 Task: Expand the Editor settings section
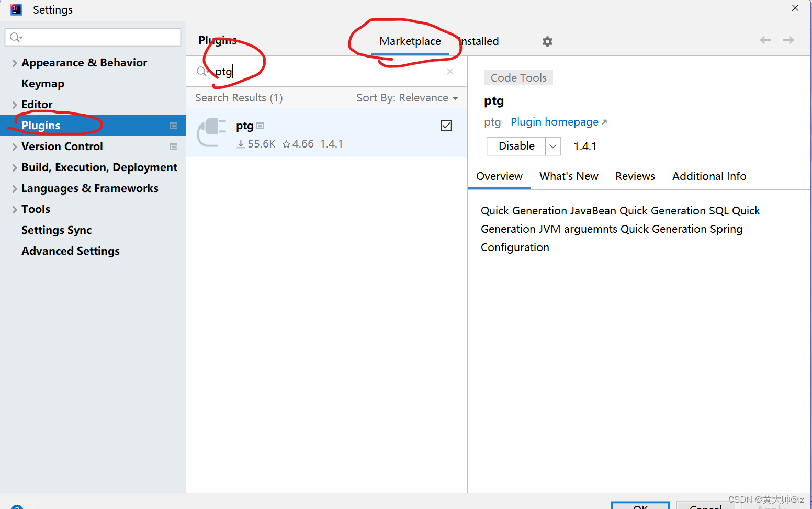(15, 105)
